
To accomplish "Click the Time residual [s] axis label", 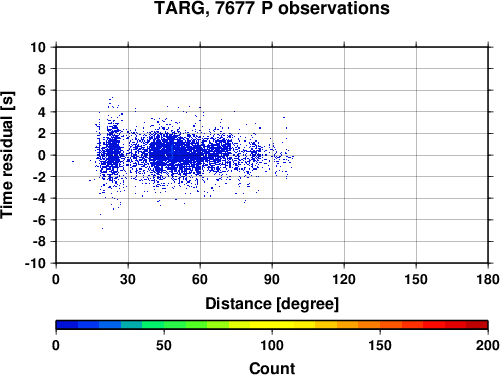I will click(8, 155).
